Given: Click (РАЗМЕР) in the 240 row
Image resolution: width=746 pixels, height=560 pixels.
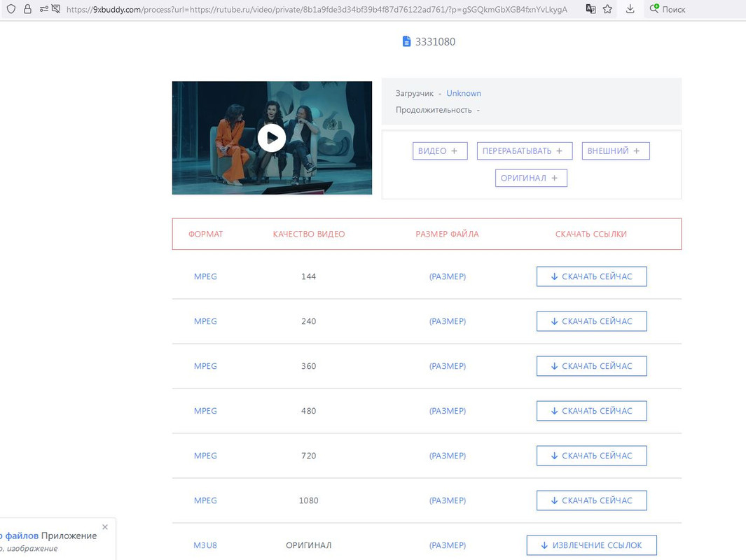Looking at the screenshot, I should 448,321.
